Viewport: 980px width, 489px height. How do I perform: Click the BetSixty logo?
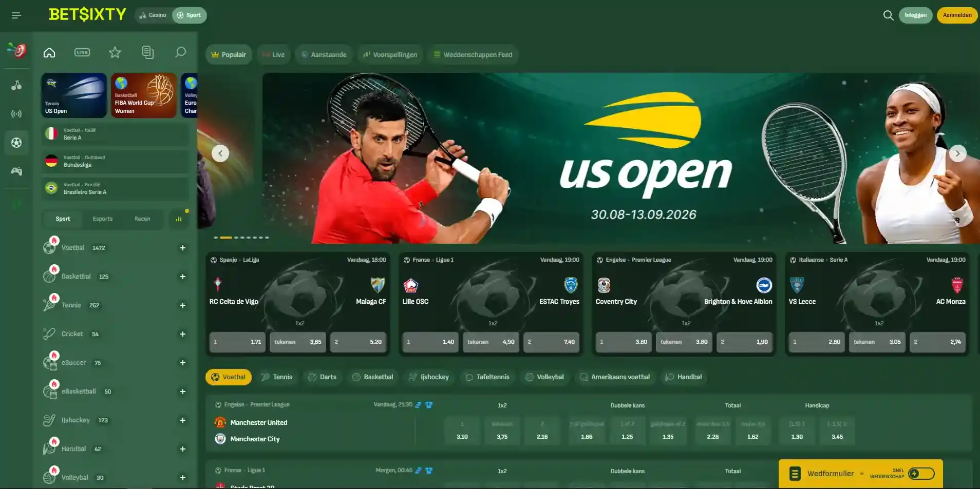(87, 14)
